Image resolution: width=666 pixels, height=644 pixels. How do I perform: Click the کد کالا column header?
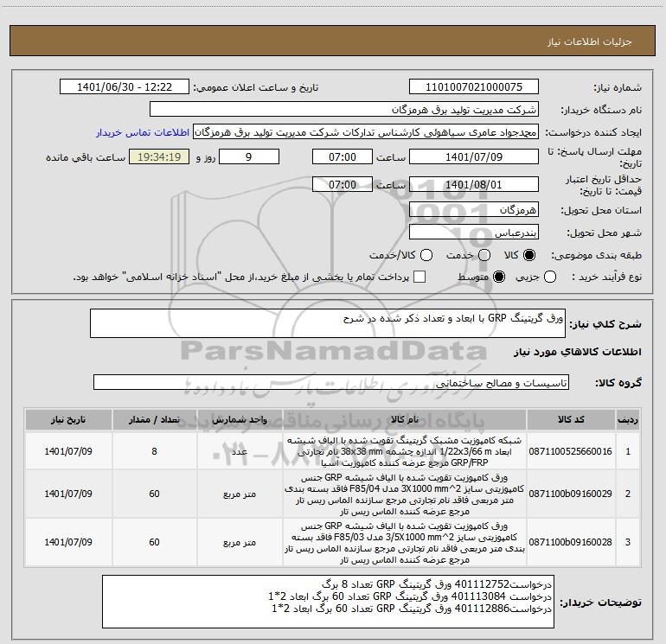coord(571,419)
